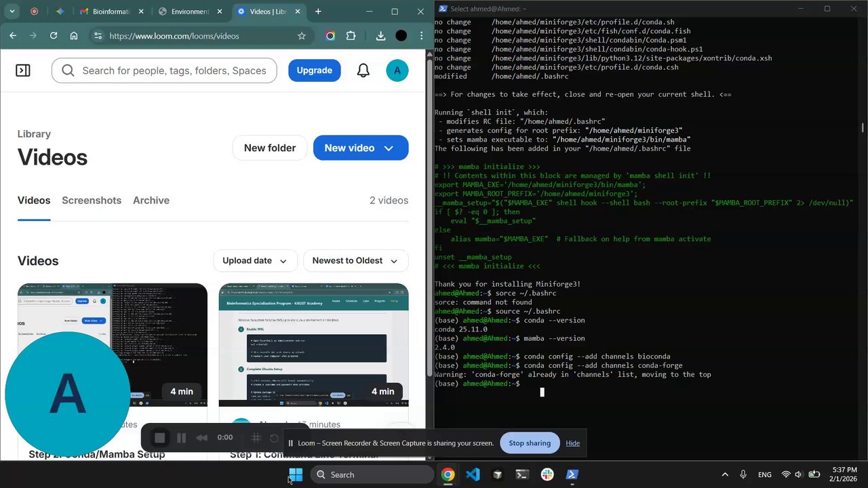The height and width of the screenshot is (488, 868).
Task: Go to Chrome home page
Action: pos(74,36)
